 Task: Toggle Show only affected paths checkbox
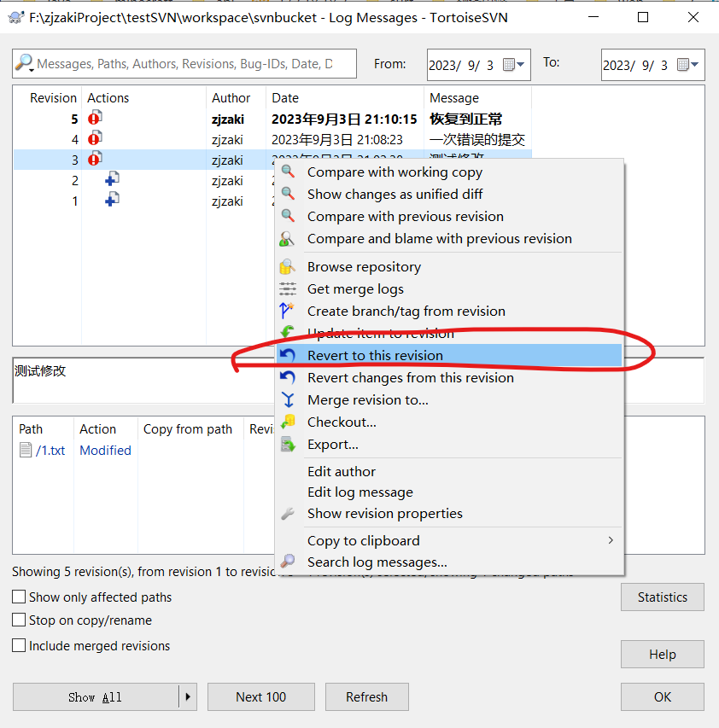pyautogui.click(x=19, y=597)
